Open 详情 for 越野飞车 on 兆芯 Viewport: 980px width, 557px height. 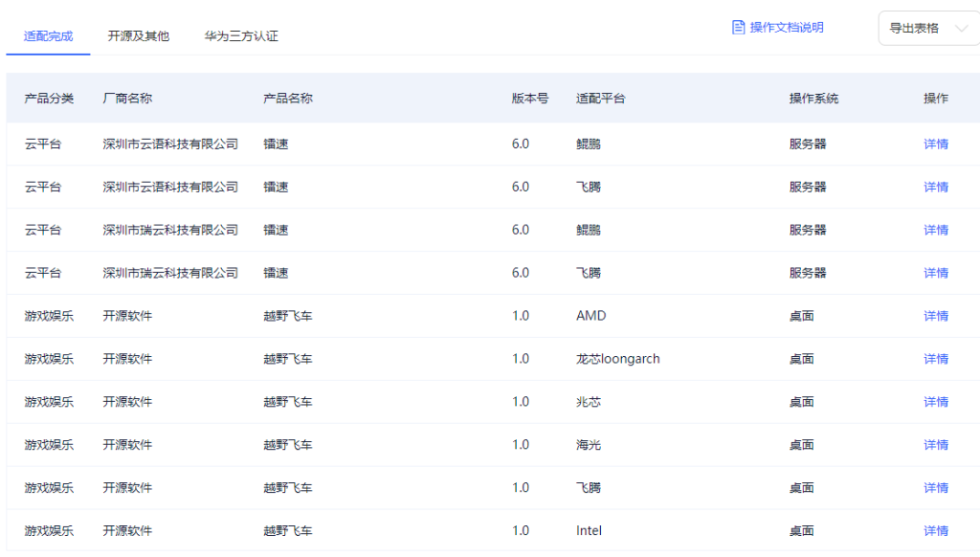click(x=935, y=403)
